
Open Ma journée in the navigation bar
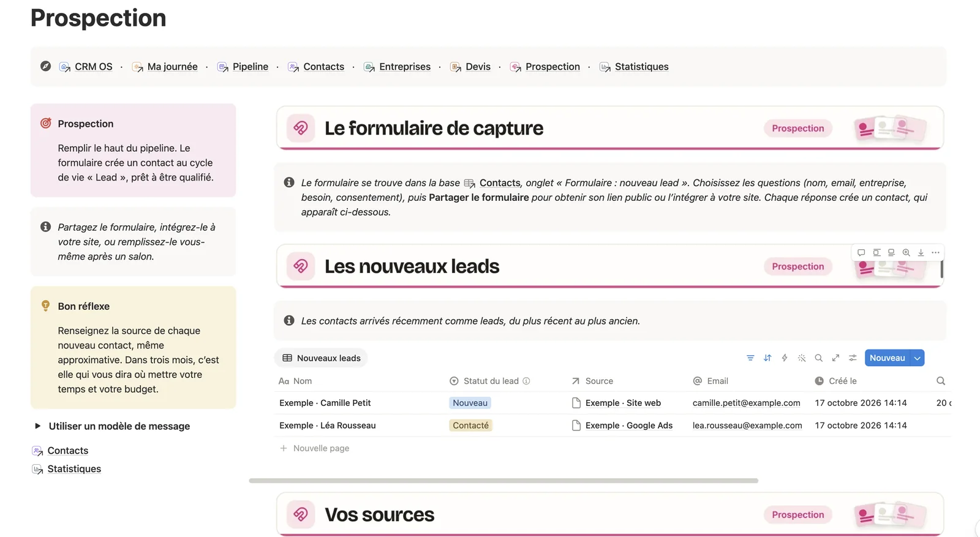point(165,67)
